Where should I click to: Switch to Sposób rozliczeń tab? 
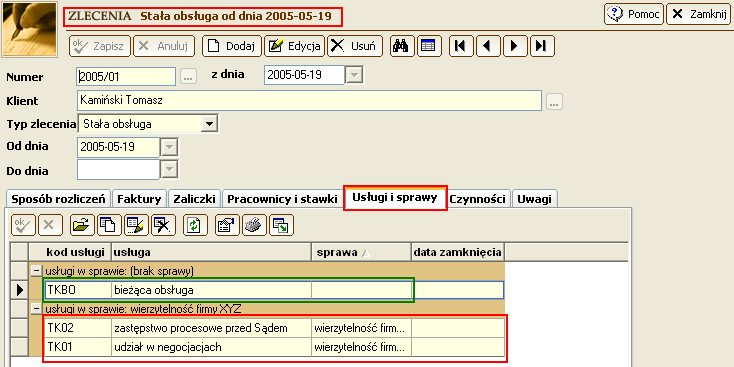58,199
